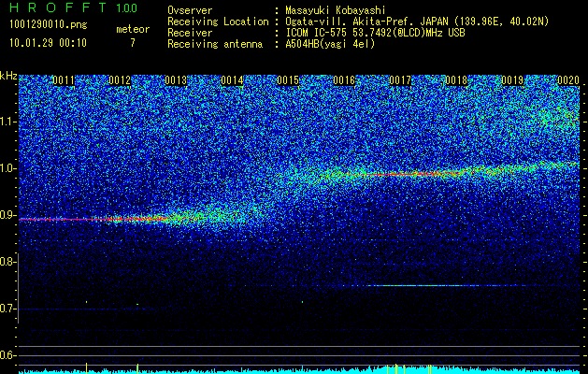Click the 0015 time tick label
588x374 pixels.
pos(288,80)
